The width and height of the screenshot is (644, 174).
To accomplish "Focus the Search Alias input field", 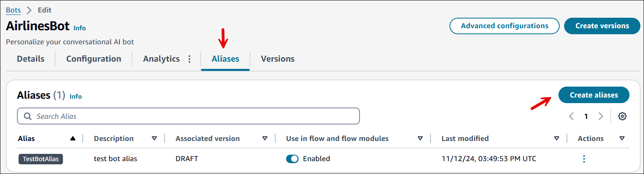I will point(194,116).
